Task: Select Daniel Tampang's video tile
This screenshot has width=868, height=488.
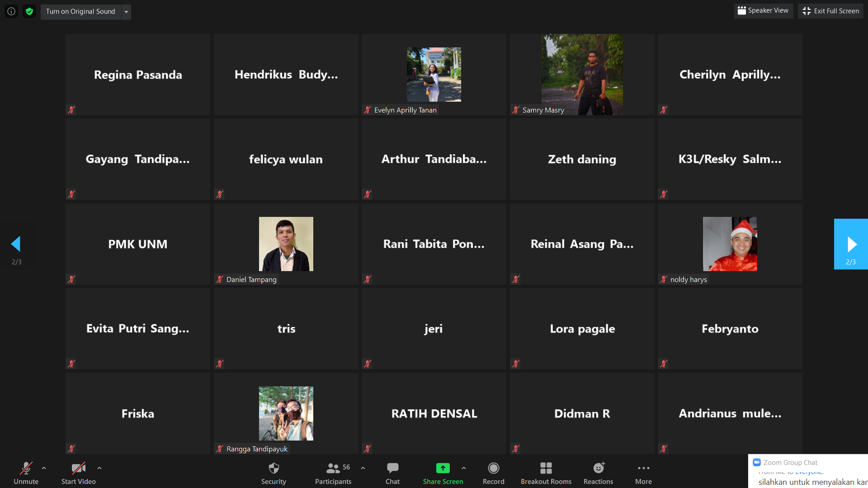Action: click(x=286, y=244)
